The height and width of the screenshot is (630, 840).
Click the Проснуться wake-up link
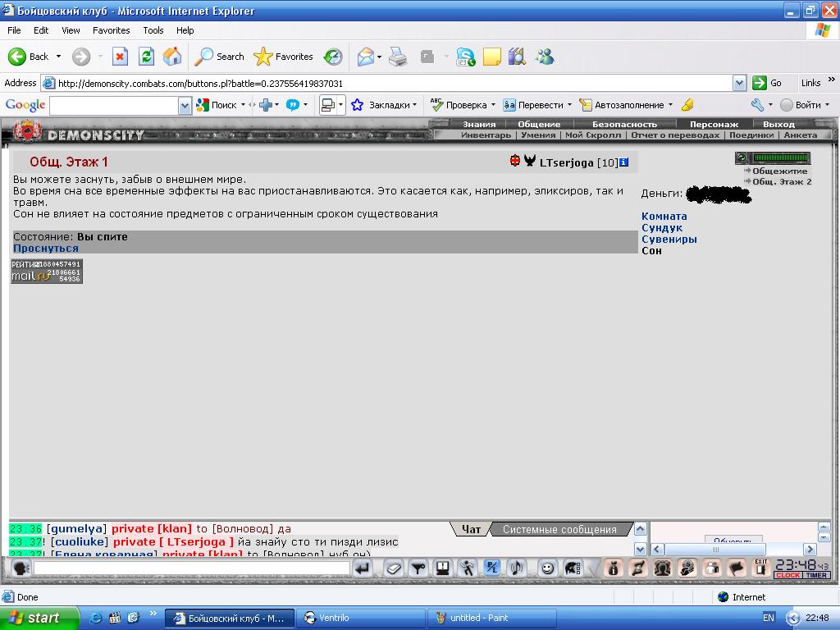click(46, 248)
